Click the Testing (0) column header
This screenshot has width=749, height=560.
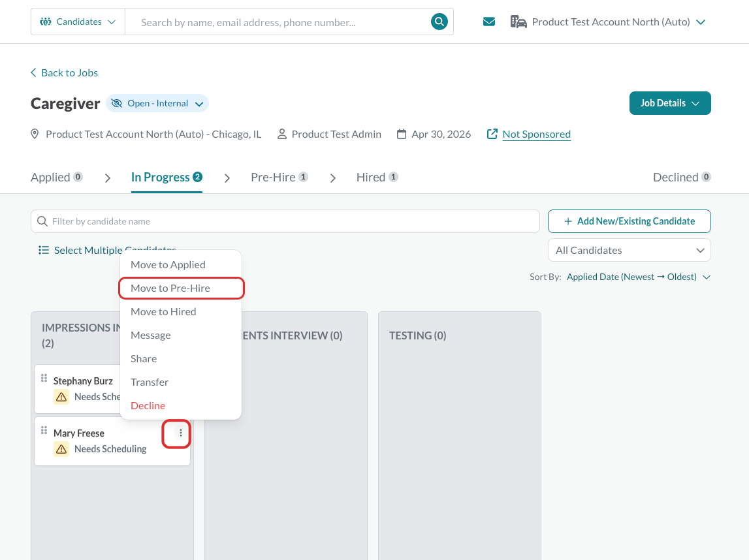(417, 335)
